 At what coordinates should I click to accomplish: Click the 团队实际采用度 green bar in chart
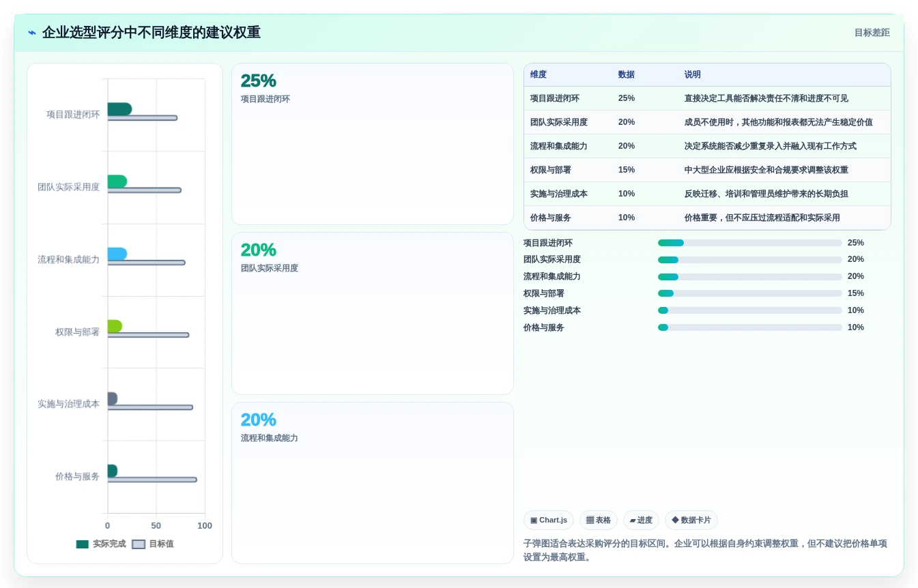(x=117, y=181)
